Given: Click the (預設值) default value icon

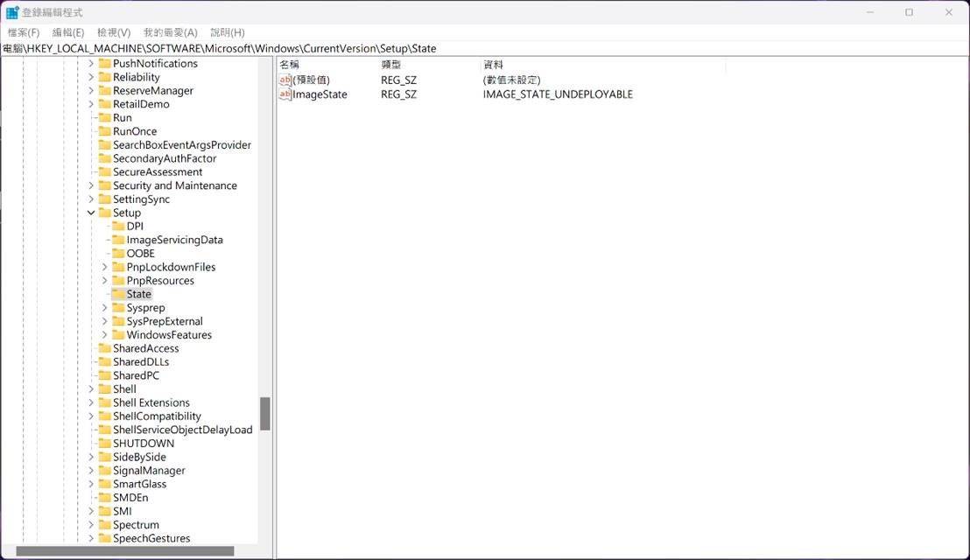Looking at the screenshot, I should click(x=285, y=80).
